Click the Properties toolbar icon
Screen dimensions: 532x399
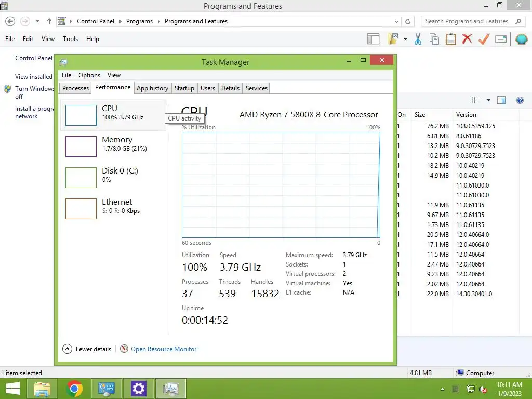click(501, 39)
